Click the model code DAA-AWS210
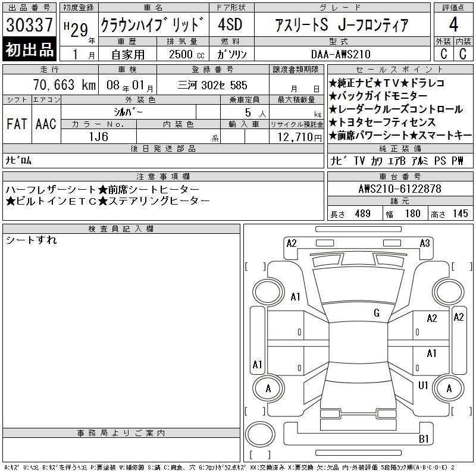The image size is (476, 476). tap(340, 54)
